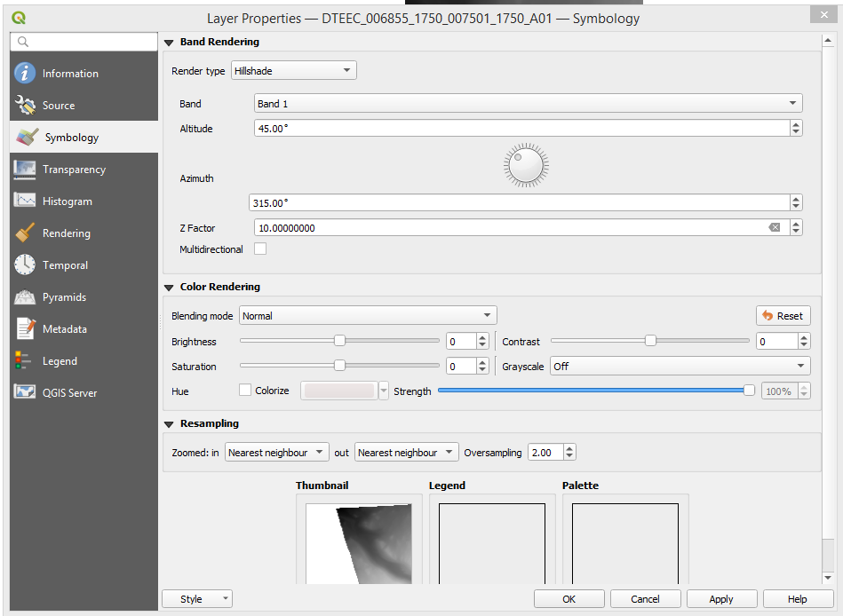Click the Strength slider handle

point(749,391)
